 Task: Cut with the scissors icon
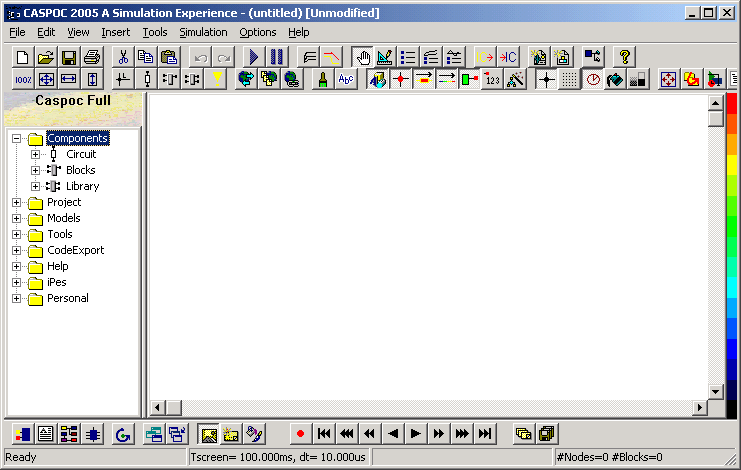[x=123, y=58]
